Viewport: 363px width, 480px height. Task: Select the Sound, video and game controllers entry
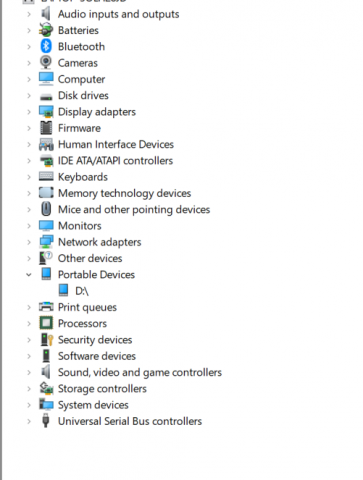(x=140, y=372)
